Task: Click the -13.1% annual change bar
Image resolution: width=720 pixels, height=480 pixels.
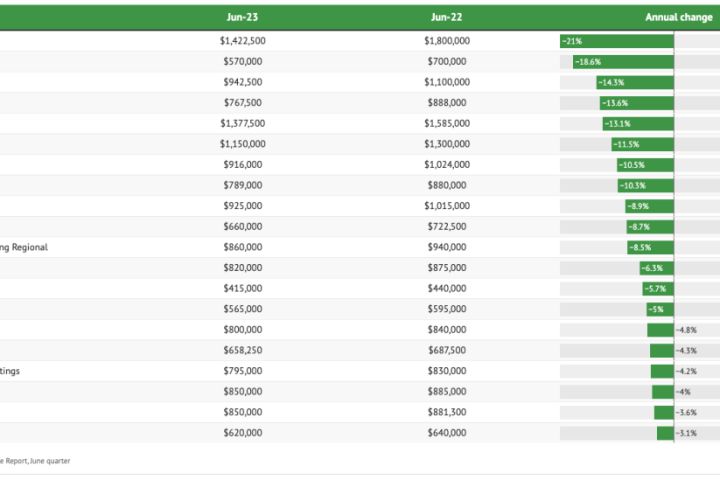Action: point(638,124)
